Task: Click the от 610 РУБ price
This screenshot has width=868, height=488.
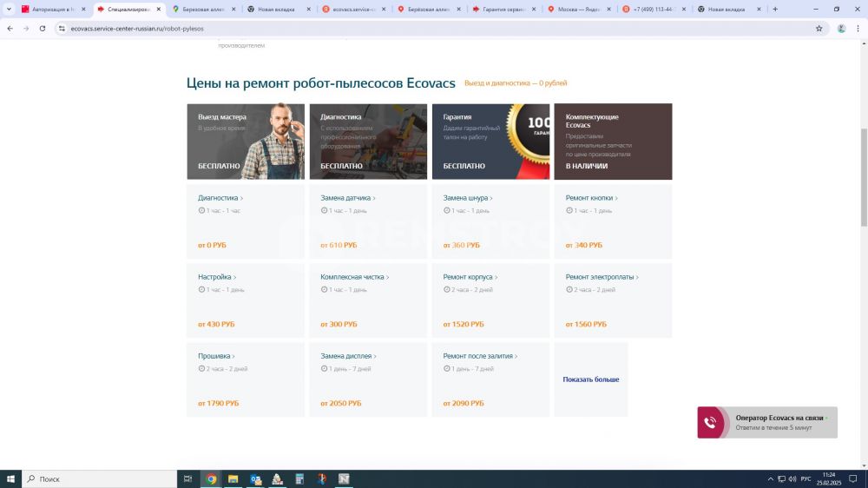Action: click(x=339, y=245)
